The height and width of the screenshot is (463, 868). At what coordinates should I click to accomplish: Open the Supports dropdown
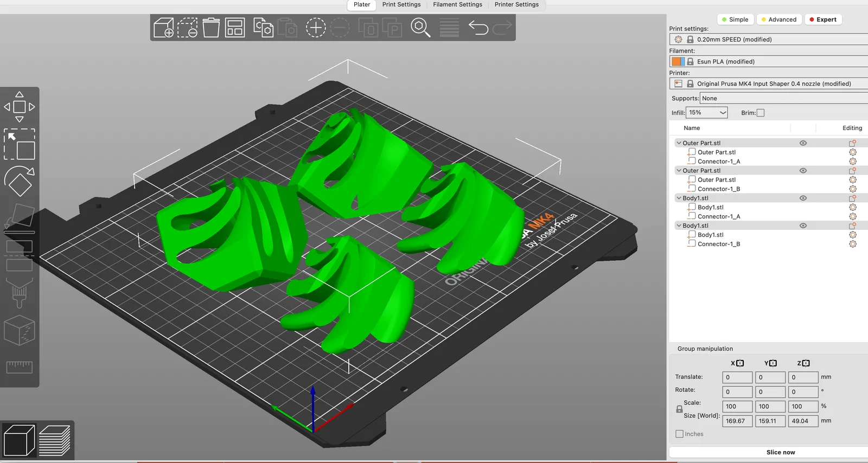pyautogui.click(x=784, y=98)
